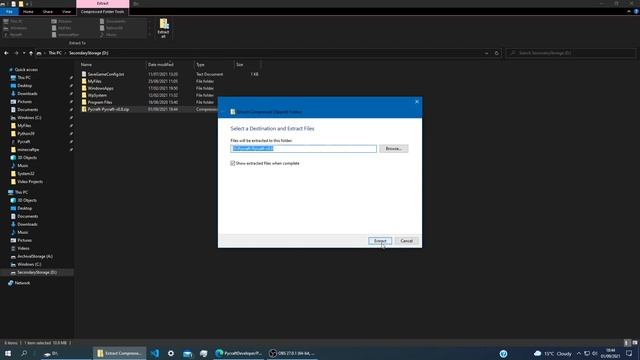Click Cancel in the extract dialog
The width and height of the screenshot is (640, 360).
407,241
